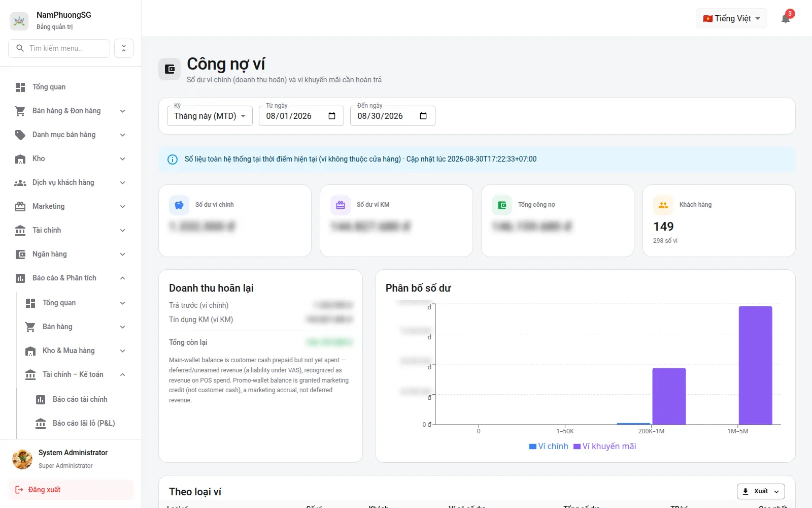
Task: Click the Marketing icon in sidebar
Action: click(20, 207)
